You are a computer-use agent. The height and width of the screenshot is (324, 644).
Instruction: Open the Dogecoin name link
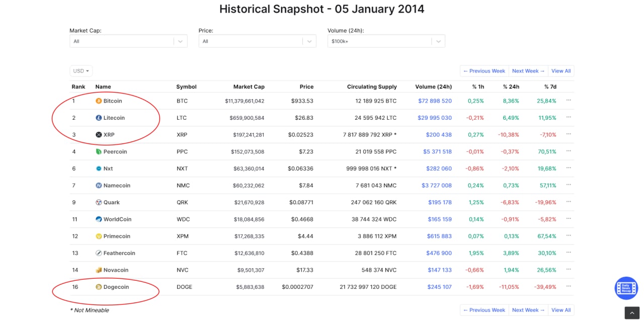click(x=116, y=287)
